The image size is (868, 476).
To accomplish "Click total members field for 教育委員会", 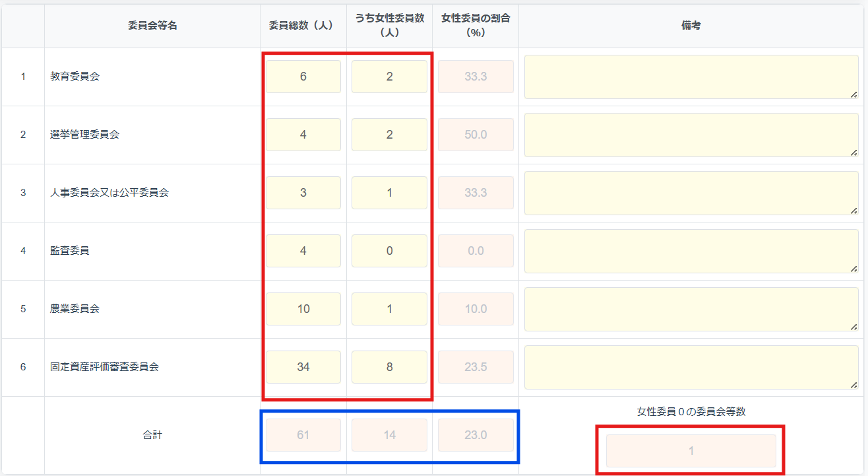I will 303,77.
